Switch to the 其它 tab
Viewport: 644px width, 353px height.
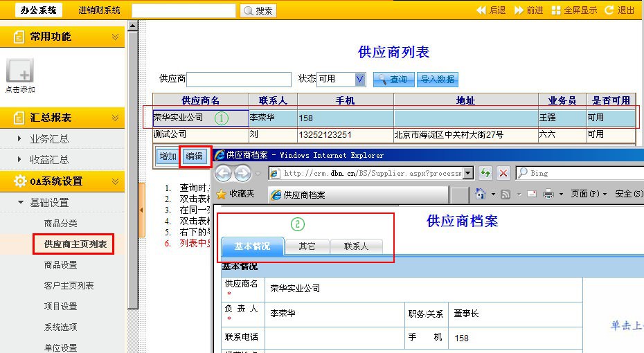[307, 246]
